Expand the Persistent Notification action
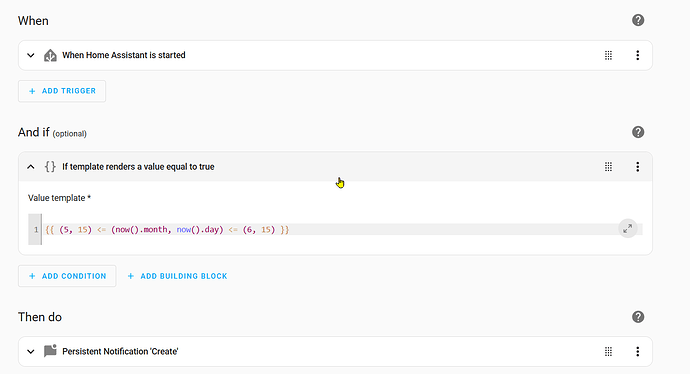Image resolution: width=690 pixels, height=374 pixels. click(31, 352)
